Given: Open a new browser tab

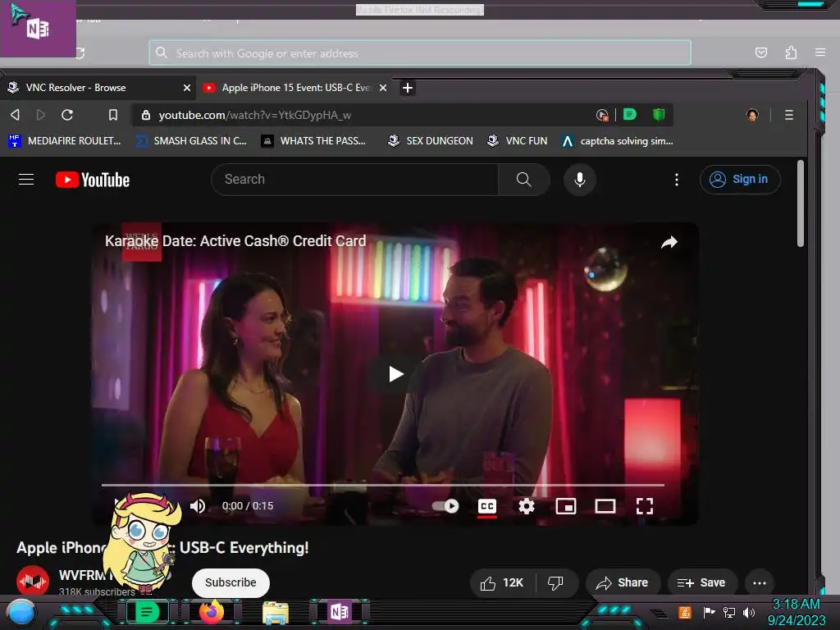Looking at the screenshot, I should click(408, 87).
